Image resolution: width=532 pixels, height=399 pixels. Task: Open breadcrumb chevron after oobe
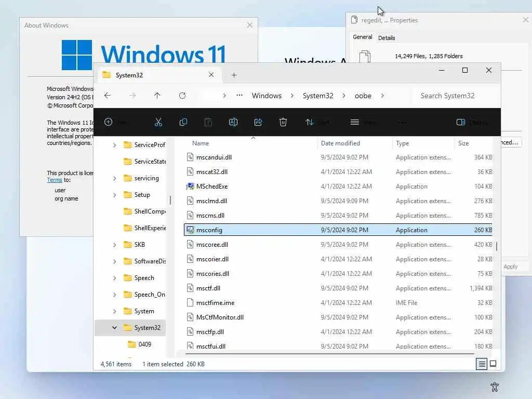(382, 96)
